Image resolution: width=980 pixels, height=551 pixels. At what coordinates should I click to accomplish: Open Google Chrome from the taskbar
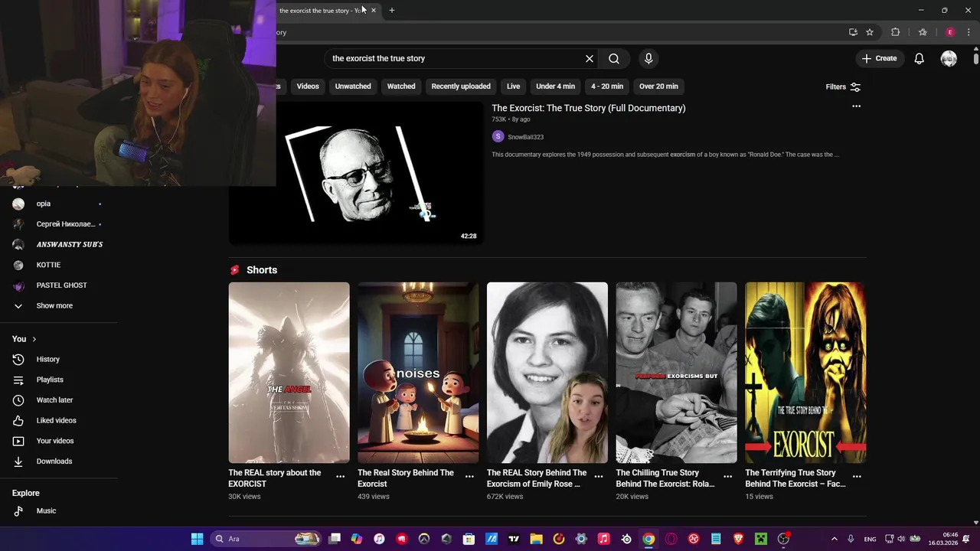(x=648, y=539)
